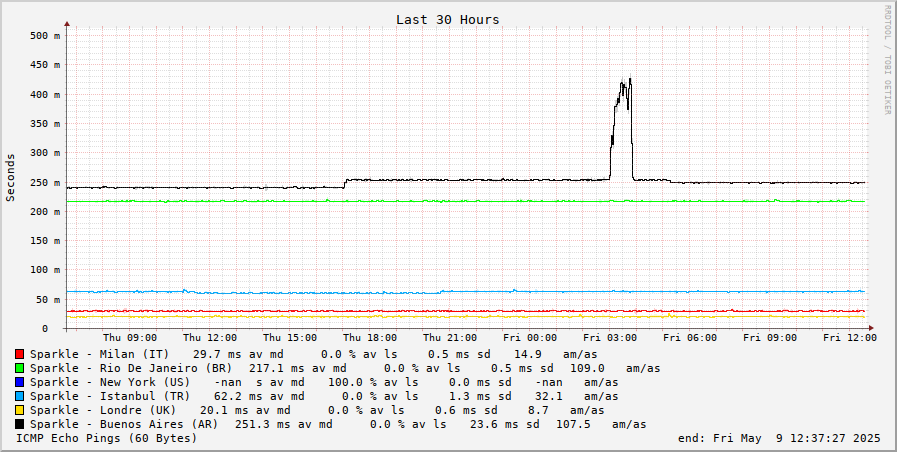The height and width of the screenshot is (452, 897).
Task: Click the 'Fri 03:00' time label
Action: (x=610, y=338)
